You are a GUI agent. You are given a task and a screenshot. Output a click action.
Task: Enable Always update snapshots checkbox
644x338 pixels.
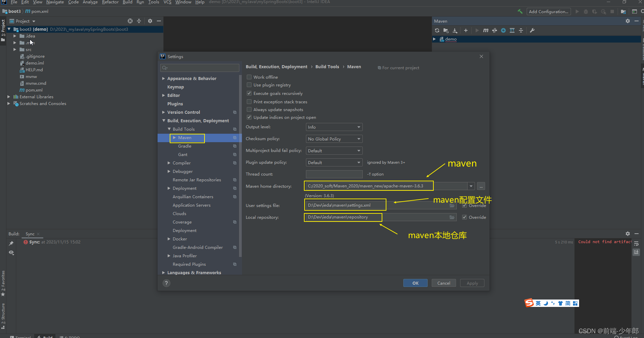point(249,109)
